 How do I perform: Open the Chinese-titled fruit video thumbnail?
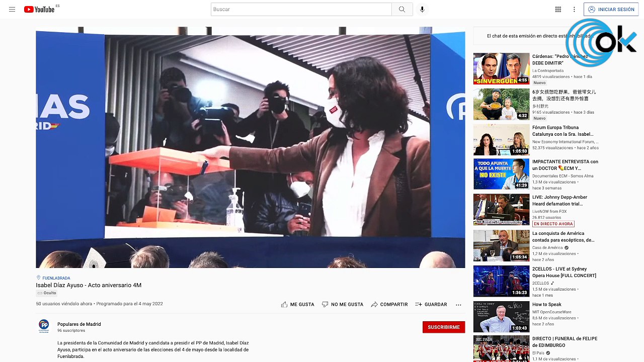click(501, 104)
